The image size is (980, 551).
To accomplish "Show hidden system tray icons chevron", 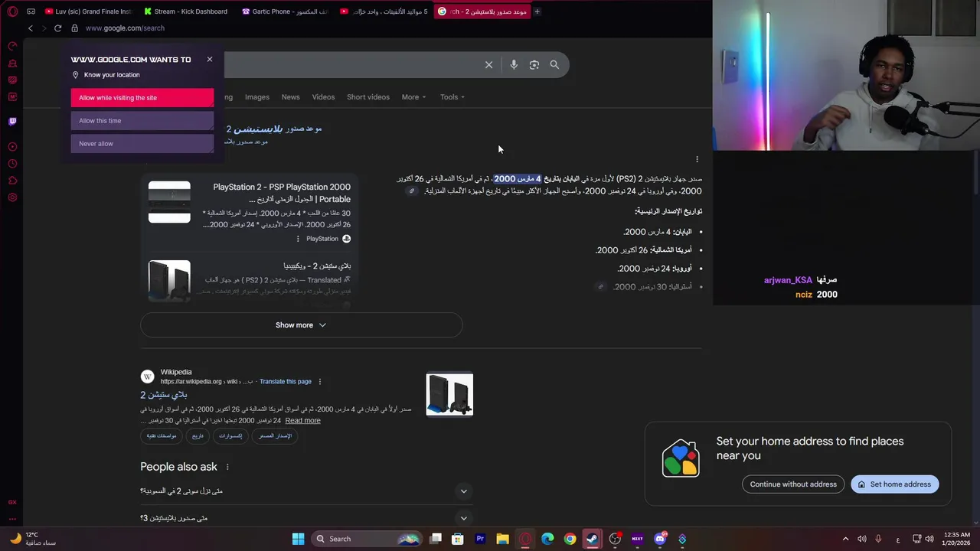I will tap(845, 539).
